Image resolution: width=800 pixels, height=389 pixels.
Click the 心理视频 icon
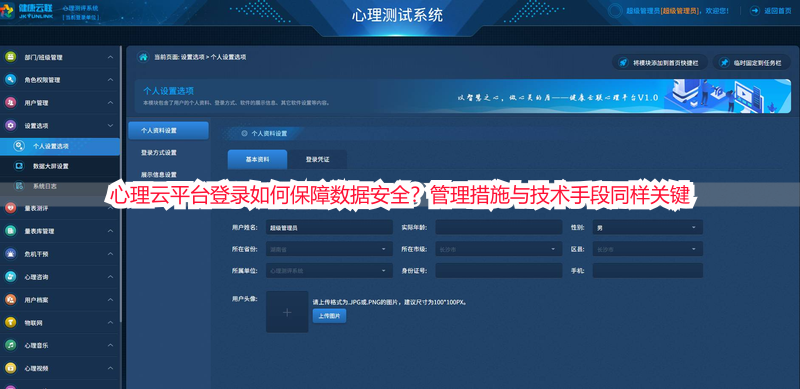pyautogui.click(x=10, y=368)
